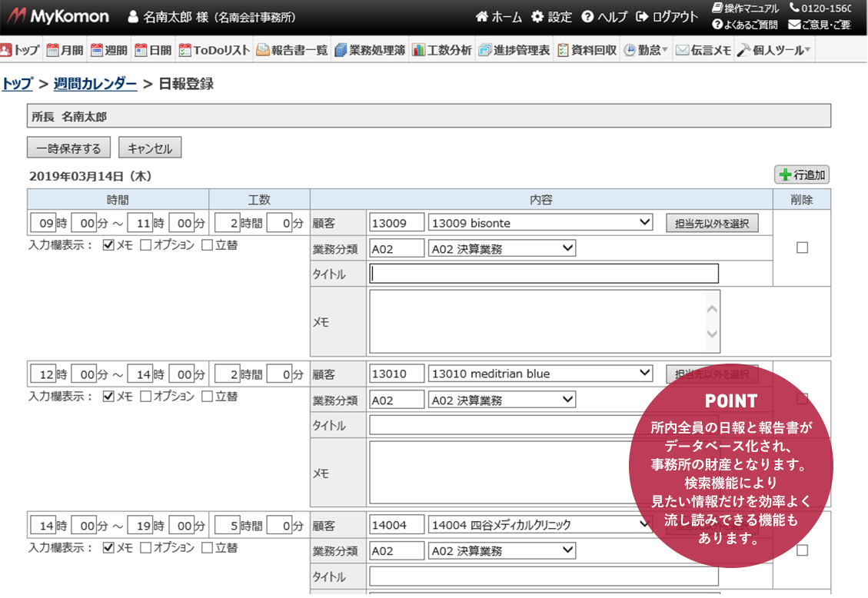
Task: Open the 工数分析 chart icon
Action: pyautogui.click(x=418, y=50)
